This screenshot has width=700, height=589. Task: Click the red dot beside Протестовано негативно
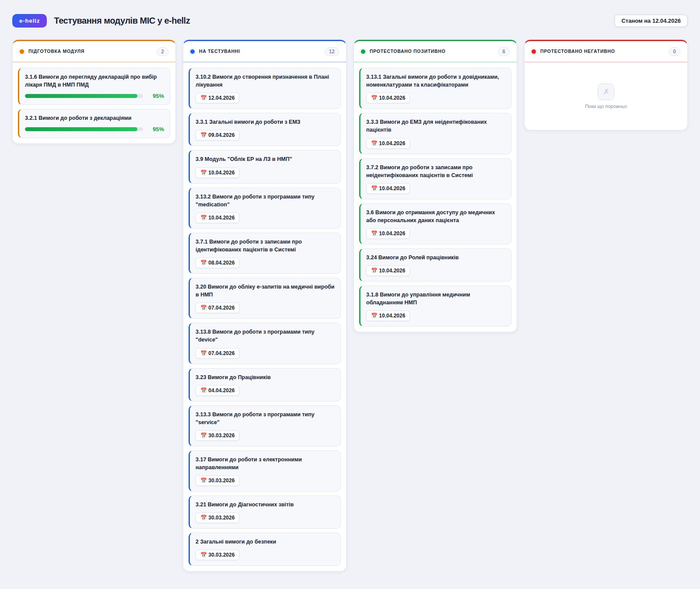pyautogui.click(x=534, y=52)
